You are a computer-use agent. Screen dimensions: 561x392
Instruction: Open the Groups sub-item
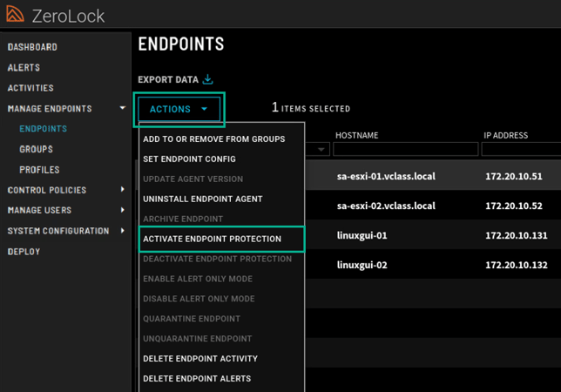tap(36, 149)
